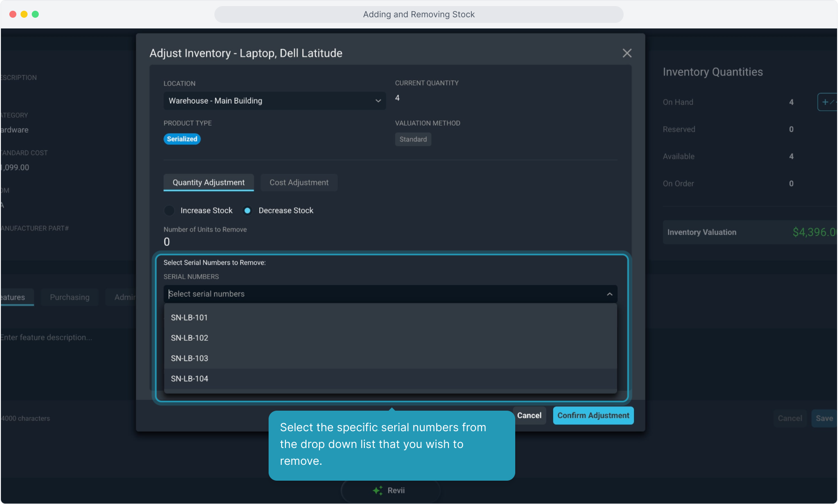Viewport: 838px width, 504px height.
Task: Click the Serialized product type badge
Action: pyautogui.click(x=182, y=139)
